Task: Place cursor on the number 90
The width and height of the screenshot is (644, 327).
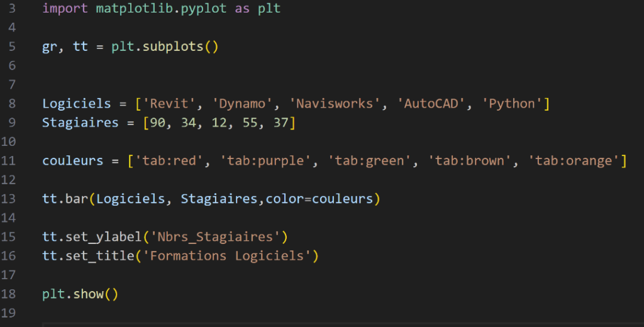Action: click(x=157, y=123)
